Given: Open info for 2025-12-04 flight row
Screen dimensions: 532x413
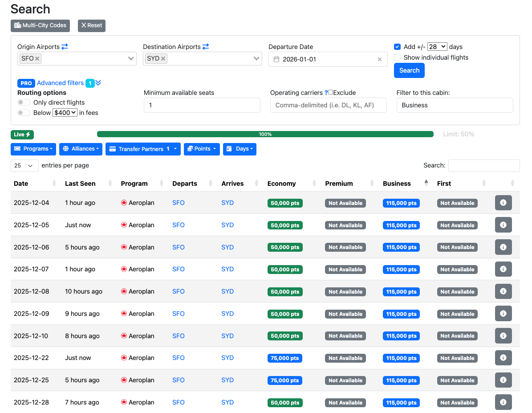Looking at the screenshot, I should click(x=503, y=203).
